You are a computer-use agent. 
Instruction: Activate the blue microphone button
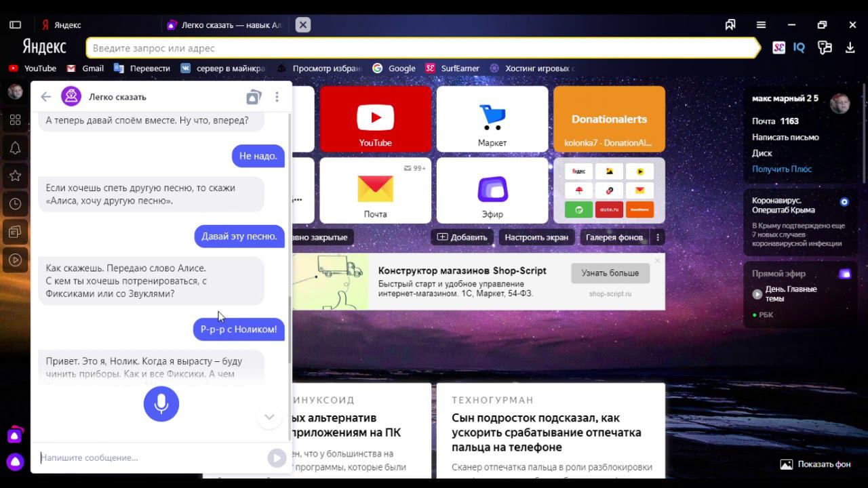161,404
